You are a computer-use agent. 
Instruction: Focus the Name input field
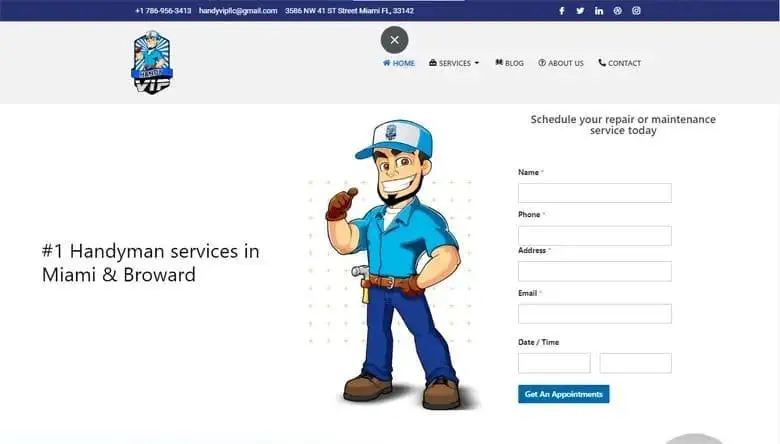pos(594,193)
